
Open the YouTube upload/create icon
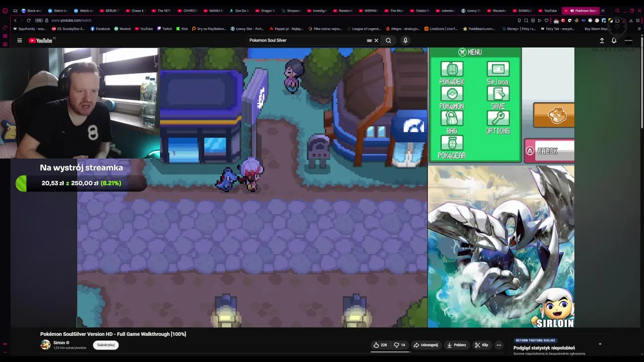point(602,41)
